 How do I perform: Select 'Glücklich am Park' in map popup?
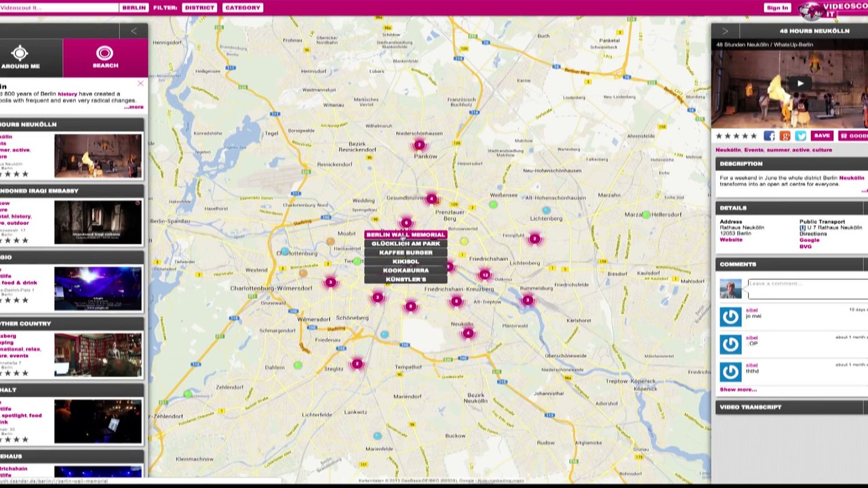(406, 243)
